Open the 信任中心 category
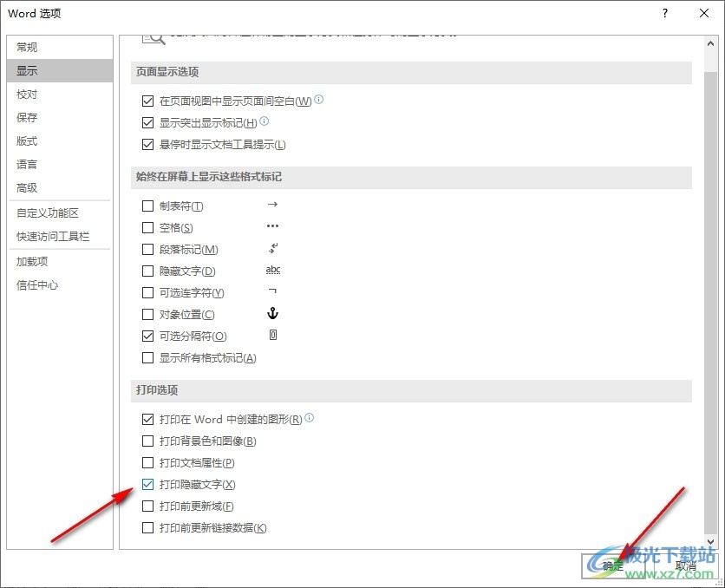The width and height of the screenshot is (725, 588). [x=60, y=285]
